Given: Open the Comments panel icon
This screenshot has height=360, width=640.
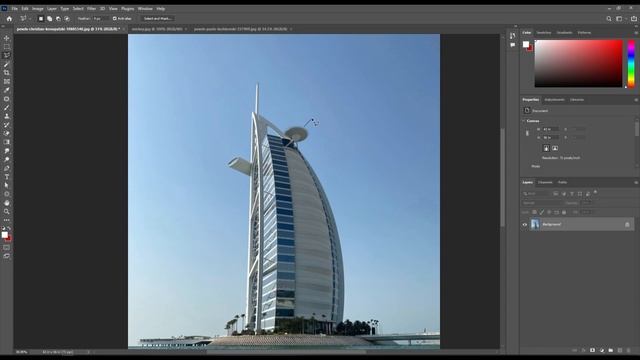Looking at the screenshot, I should tap(513, 45).
